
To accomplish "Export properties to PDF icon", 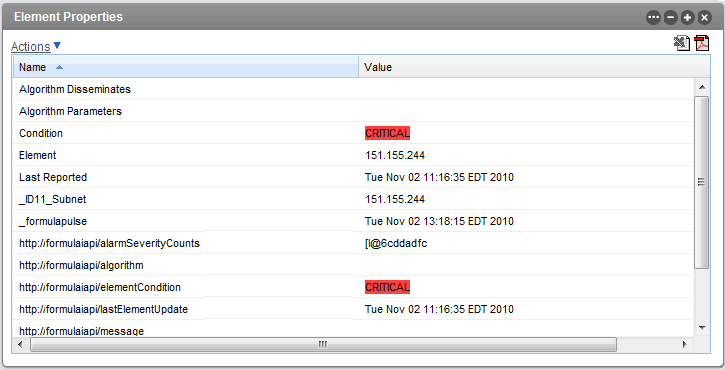I will 702,43.
